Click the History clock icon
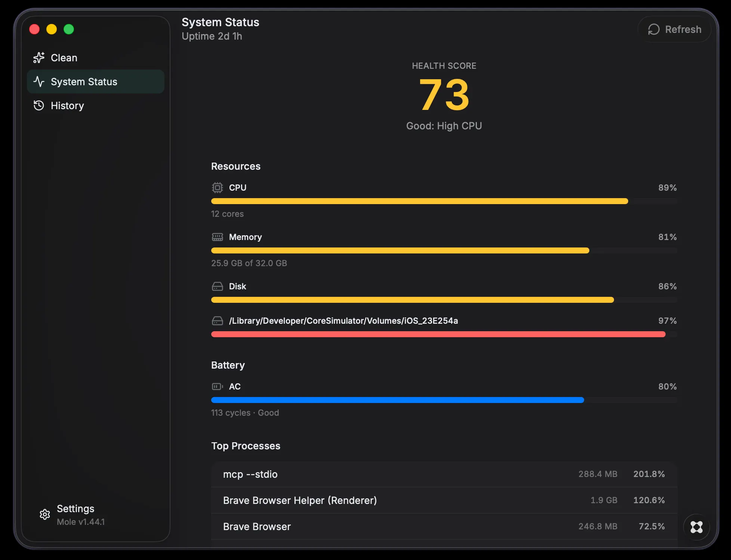 (x=39, y=105)
